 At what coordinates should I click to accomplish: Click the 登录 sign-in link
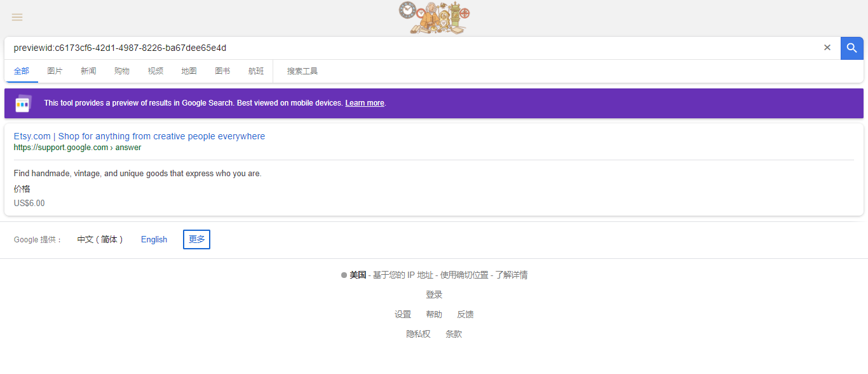coord(434,295)
